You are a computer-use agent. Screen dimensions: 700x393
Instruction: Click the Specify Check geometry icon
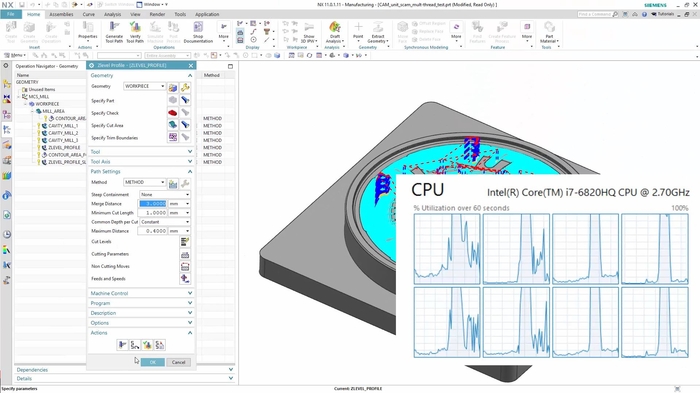(x=173, y=113)
